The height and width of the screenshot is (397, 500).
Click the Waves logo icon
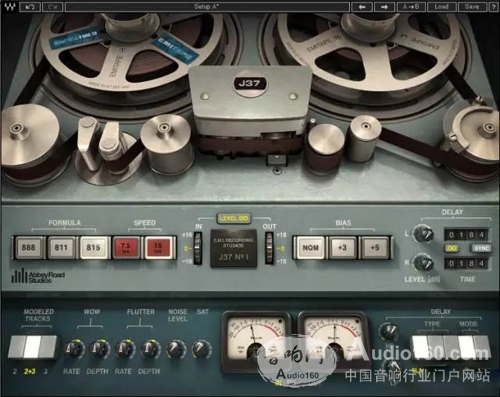(x=10, y=6)
